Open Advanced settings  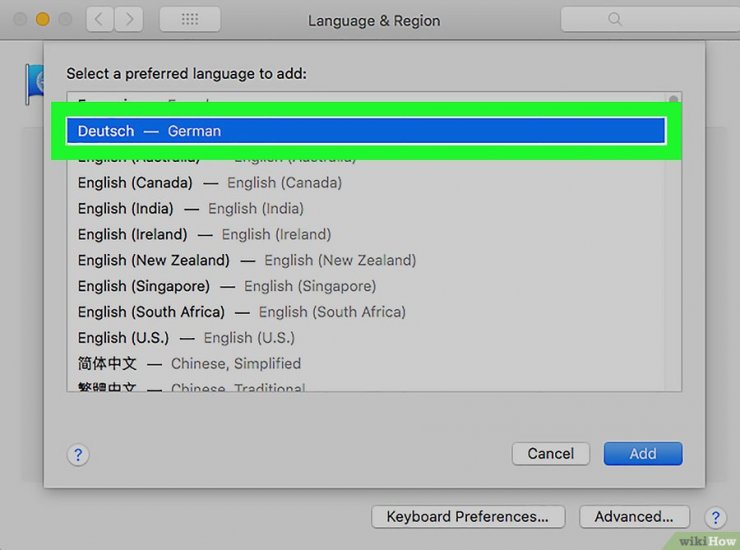pos(634,516)
